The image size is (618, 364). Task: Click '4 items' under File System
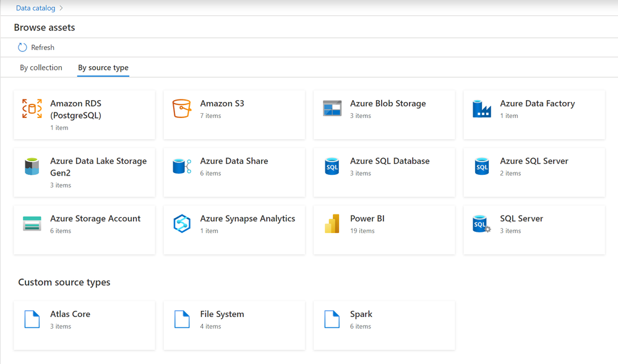click(210, 326)
